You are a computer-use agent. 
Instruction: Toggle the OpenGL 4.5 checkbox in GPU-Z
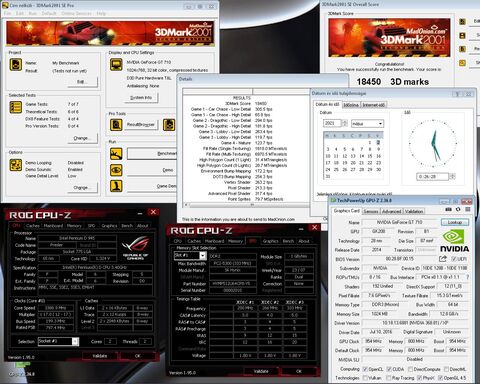pyautogui.click(x=440, y=378)
